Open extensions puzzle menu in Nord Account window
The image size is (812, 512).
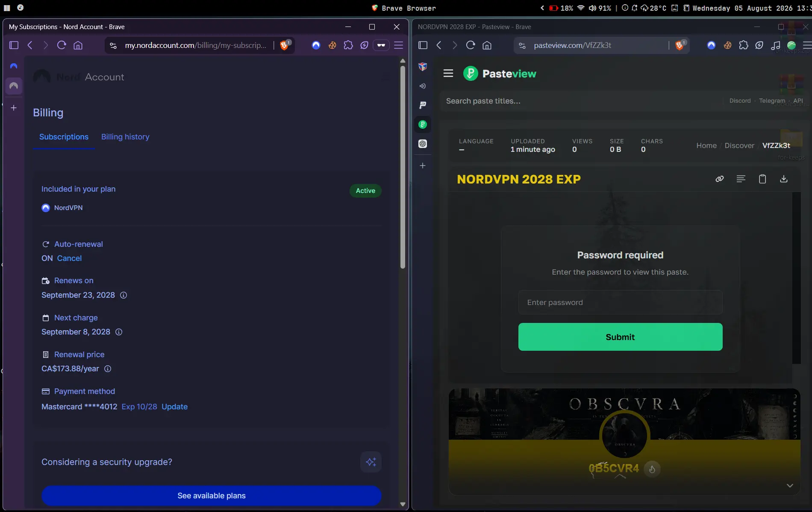click(348, 45)
